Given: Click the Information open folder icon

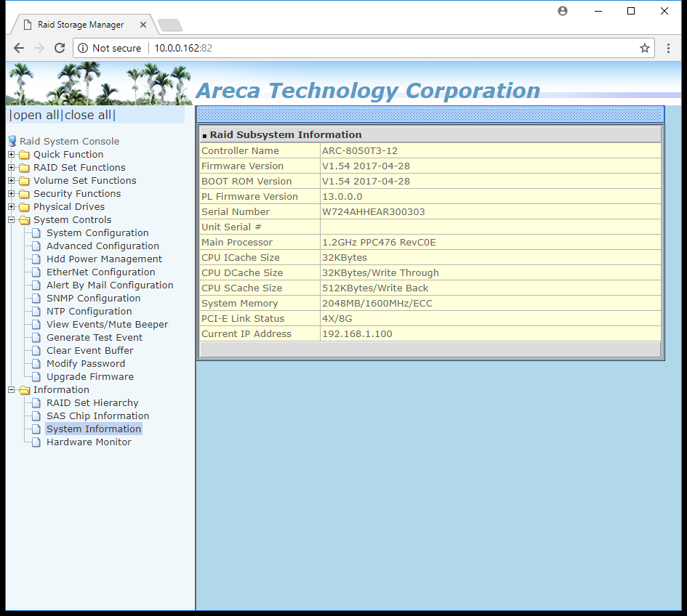Looking at the screenshot, I should pos(25,390).
